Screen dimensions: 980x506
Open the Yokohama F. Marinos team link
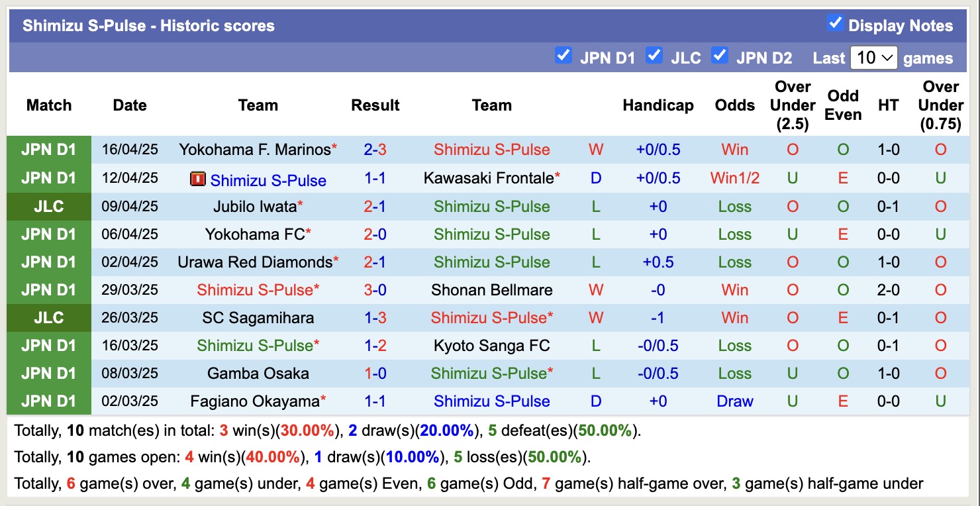tap(254, 150)
